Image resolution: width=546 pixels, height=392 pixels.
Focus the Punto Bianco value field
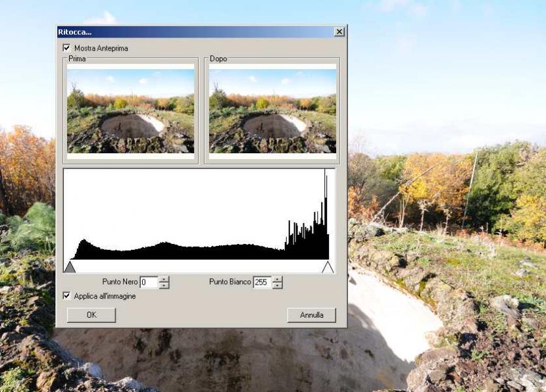click(x=262, y=282)
